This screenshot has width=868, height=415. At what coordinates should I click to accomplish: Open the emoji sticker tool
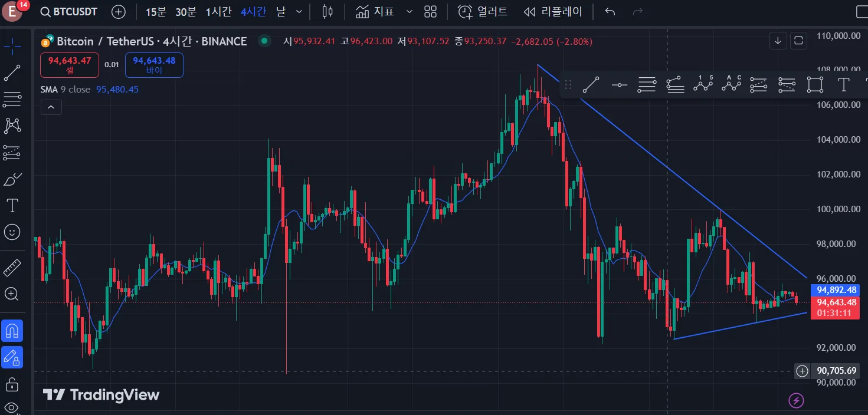pos(12,232)
